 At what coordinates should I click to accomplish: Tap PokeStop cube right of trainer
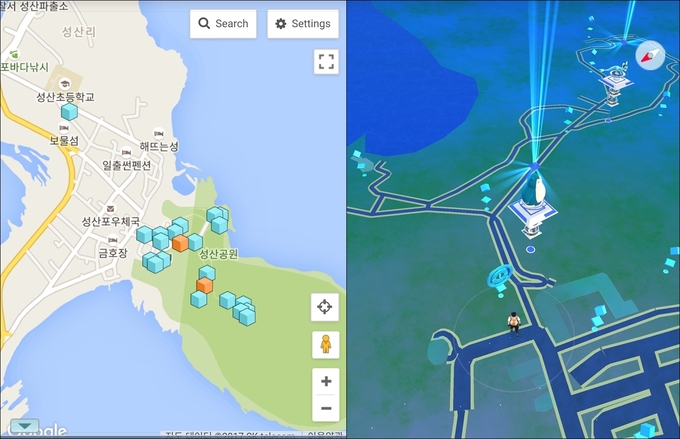pyautogui.click(x=599, y=316)
